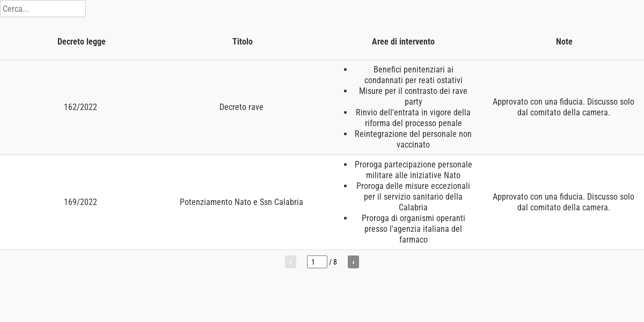Click Proroga partecipazione personale militare item
Viewport: 644px width, 322px height.
coord(413,170)
